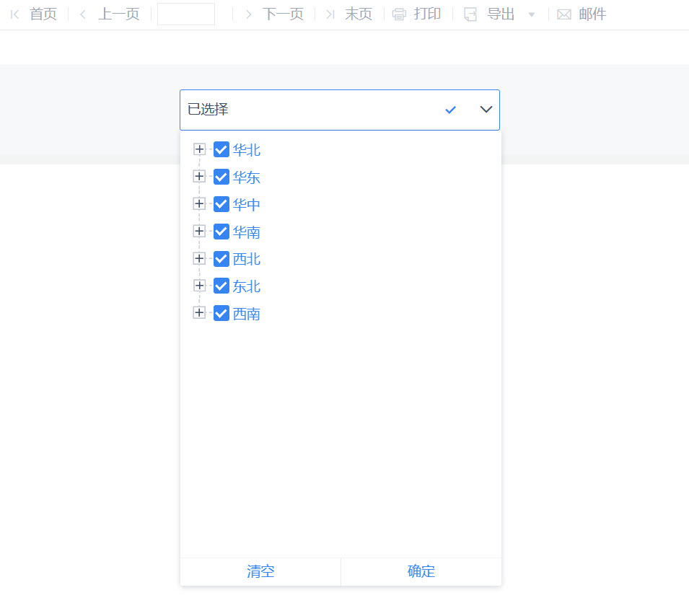Image resolution: width=689 pixels, height=616 pixels.
Task: Go to 下一页 next page
Action: [283, 14]
